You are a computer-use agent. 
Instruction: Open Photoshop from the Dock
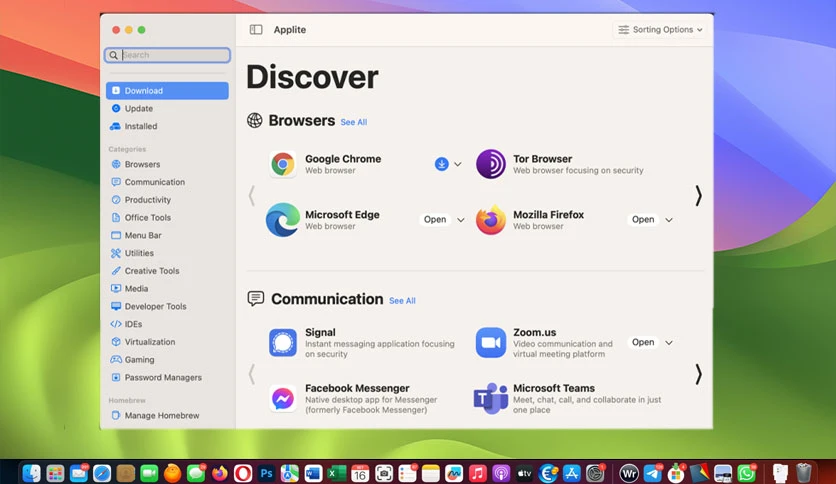pyautogui.click(x=266, y=473)
